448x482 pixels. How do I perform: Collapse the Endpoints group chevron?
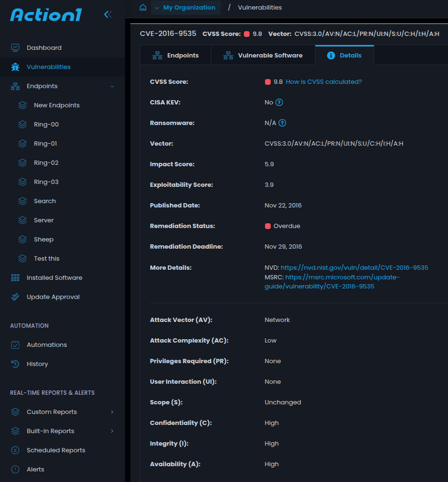pos(112,86)
